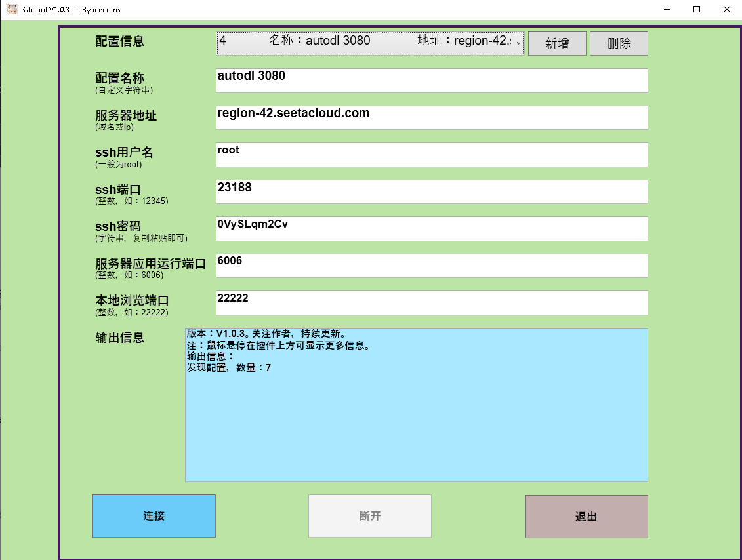
Task: Click 连接 to connect to server
Action: [153, 516]
